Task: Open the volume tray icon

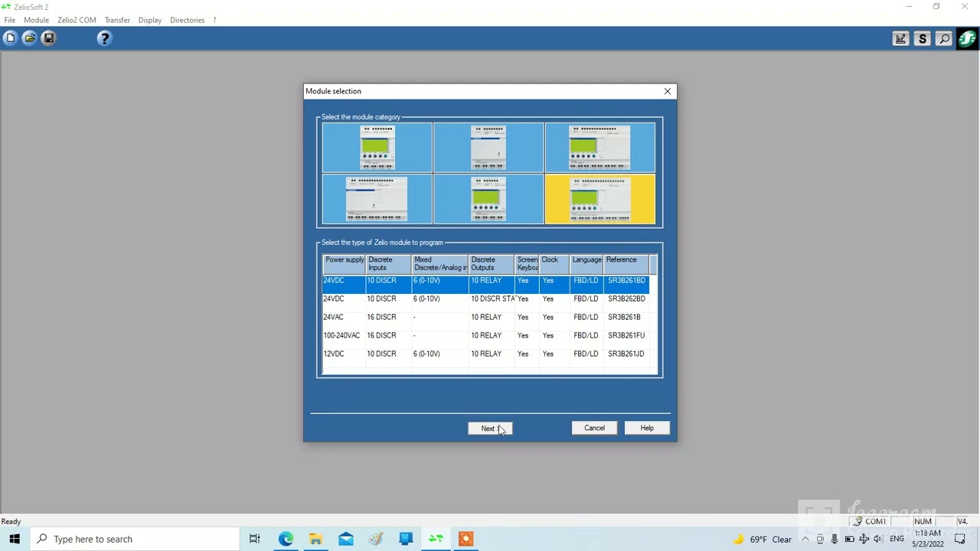Action: point(877,539)
